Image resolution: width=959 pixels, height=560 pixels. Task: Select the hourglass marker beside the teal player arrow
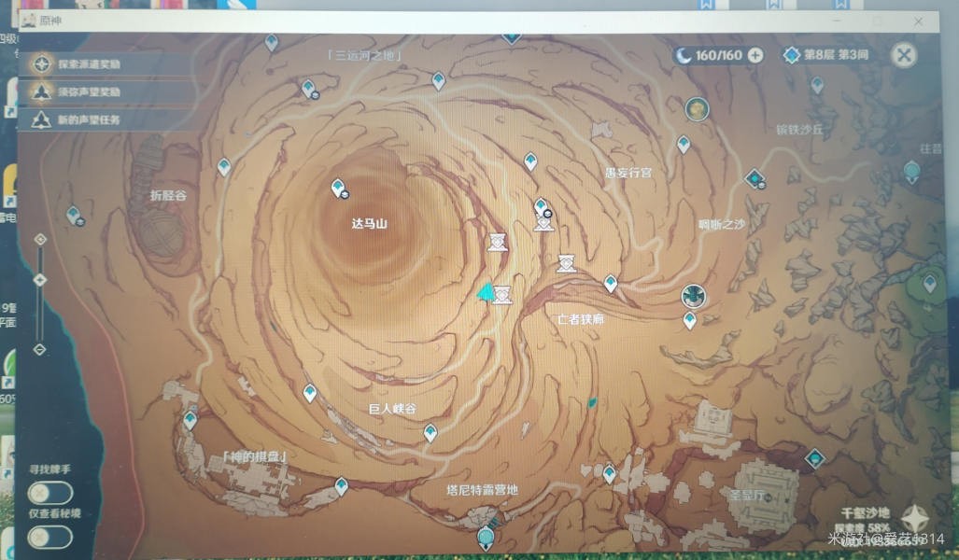(502, 295)
